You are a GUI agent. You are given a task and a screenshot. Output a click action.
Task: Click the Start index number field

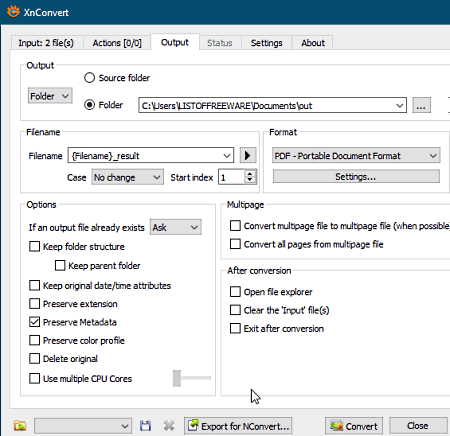click(x=232, y=177)
